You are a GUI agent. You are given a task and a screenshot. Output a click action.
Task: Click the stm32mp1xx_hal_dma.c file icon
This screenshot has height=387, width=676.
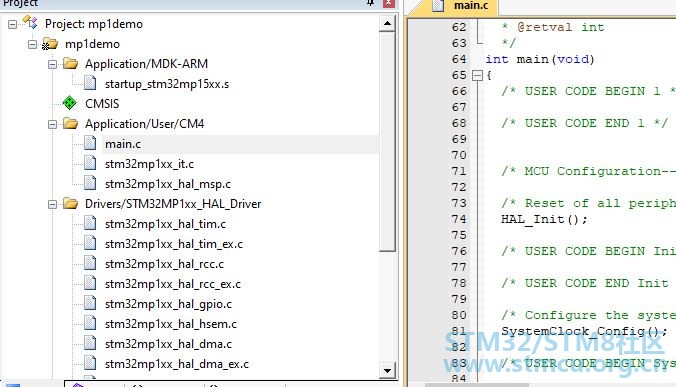point(90,343)
